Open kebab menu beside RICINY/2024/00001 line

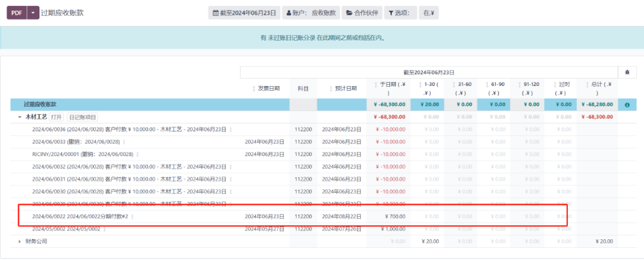tap(137, 155)
